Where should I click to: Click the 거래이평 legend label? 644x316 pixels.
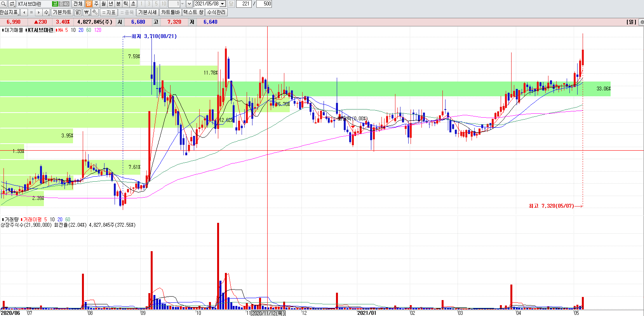(31, 219)
